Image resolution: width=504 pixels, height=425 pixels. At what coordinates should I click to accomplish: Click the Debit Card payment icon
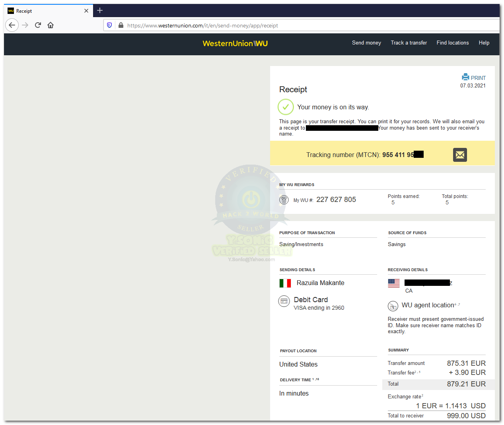[284, 301]
